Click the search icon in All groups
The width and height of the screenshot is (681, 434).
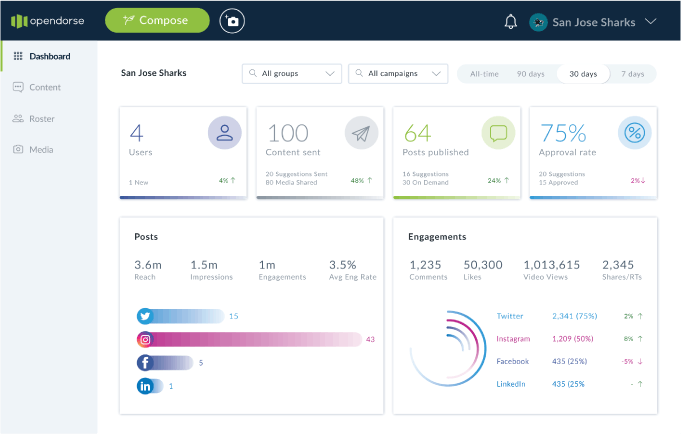click(253, 73)
